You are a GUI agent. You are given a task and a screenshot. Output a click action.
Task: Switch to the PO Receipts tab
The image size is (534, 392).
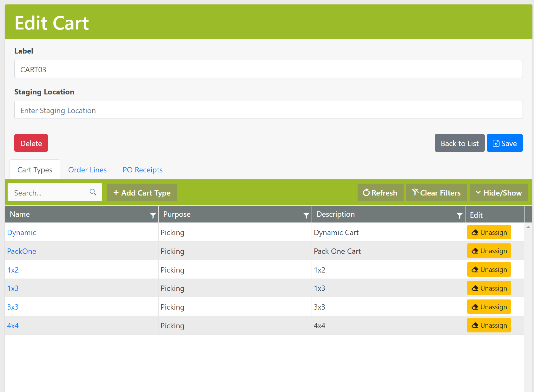click(142, 170)
